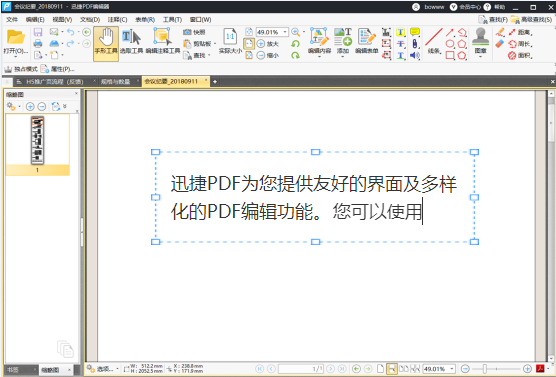The image size is (556, 377).
Task: Select the perimeter measurement tool (周长)
Action: click(x=520, y=44)
